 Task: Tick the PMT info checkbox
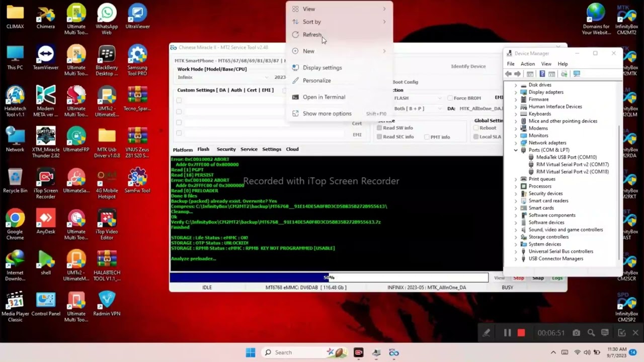click(x=427, y=137)
